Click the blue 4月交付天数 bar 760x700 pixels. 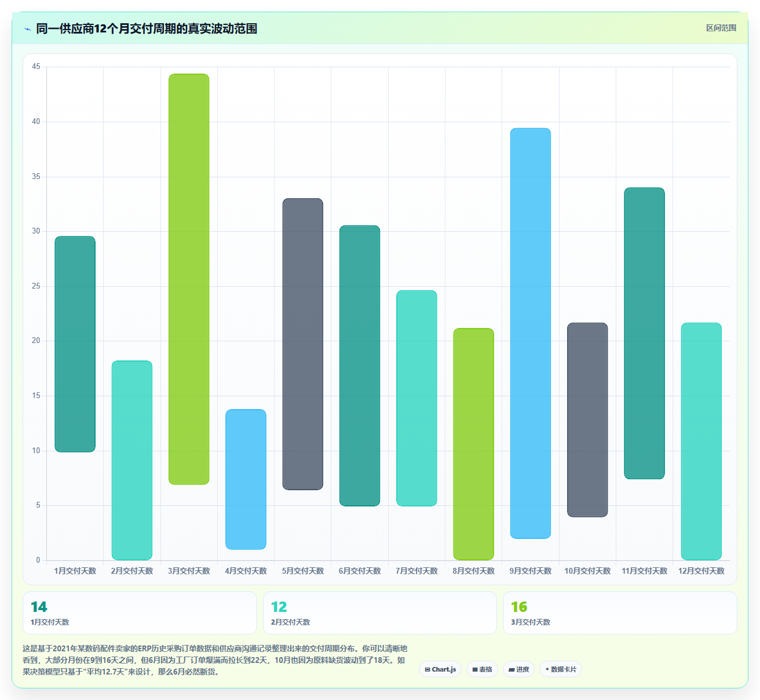coord(246,479)
